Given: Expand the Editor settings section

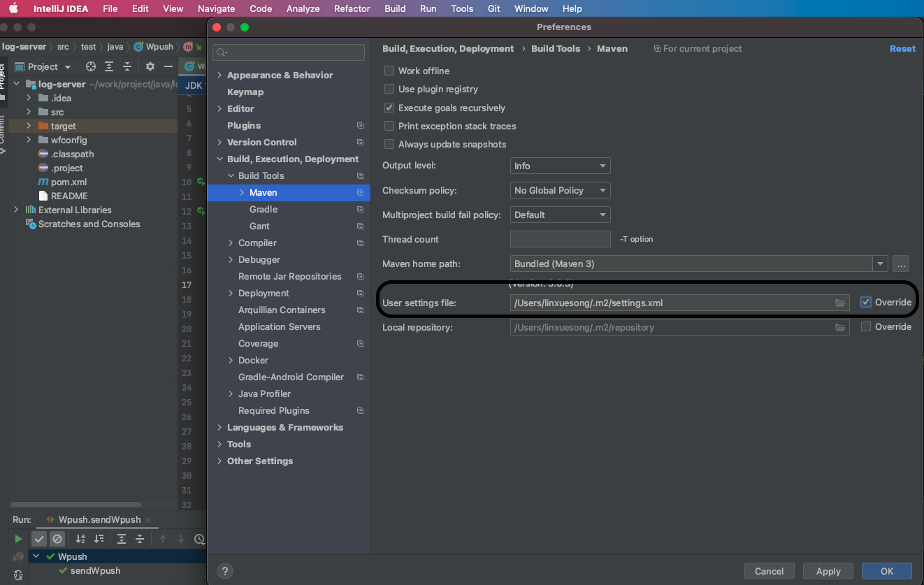Looking at the screenshot, I should point(219,108).
